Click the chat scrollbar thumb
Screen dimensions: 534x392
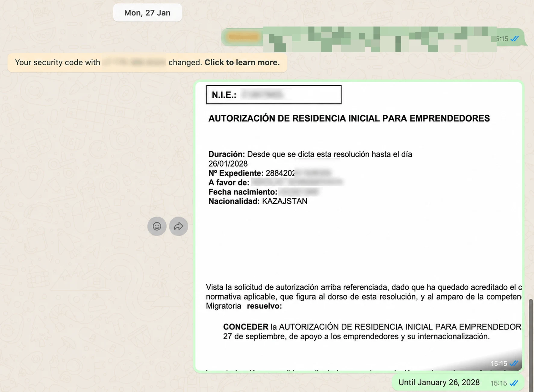[x=531, y=345]
